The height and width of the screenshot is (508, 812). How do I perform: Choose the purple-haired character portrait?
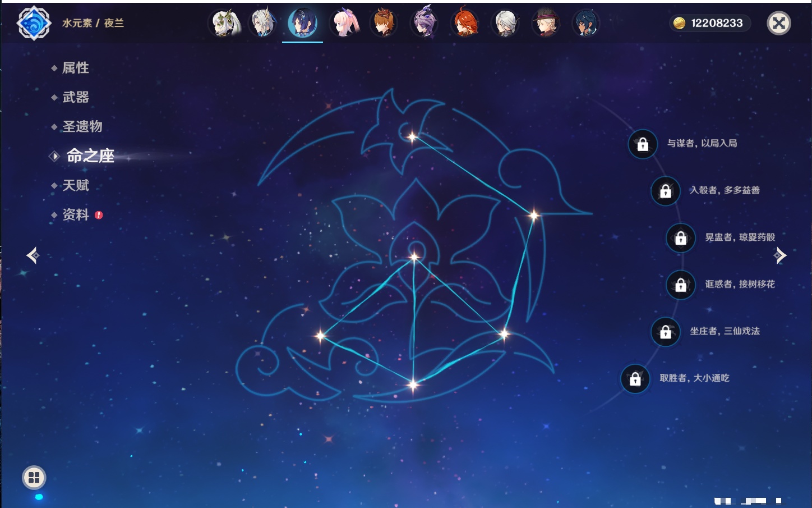point(425,23)
